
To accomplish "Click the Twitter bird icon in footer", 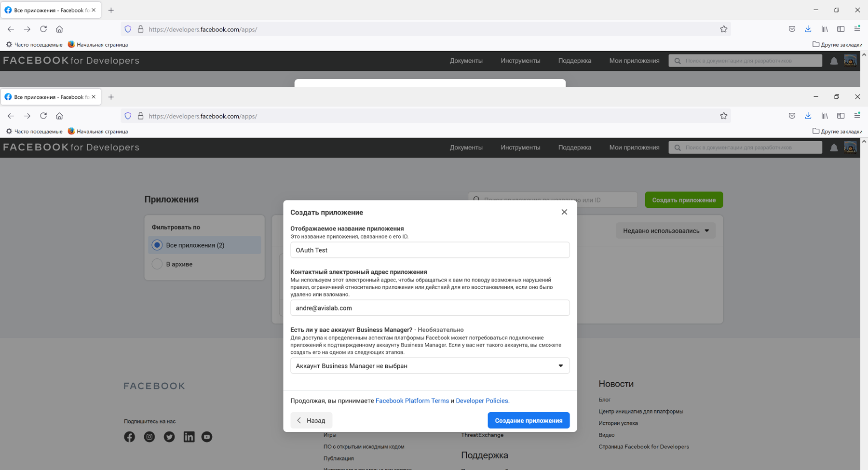I will tap(169, 437).
